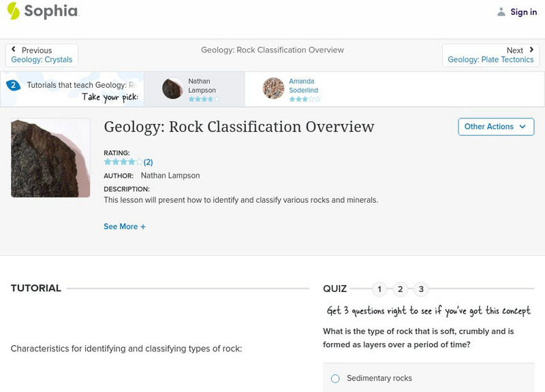Image resolution: width=545 pixels, height=392 pixels.
Task: Go to Geology: Plate Tectonics next lesson
Action: coord(490,59)
